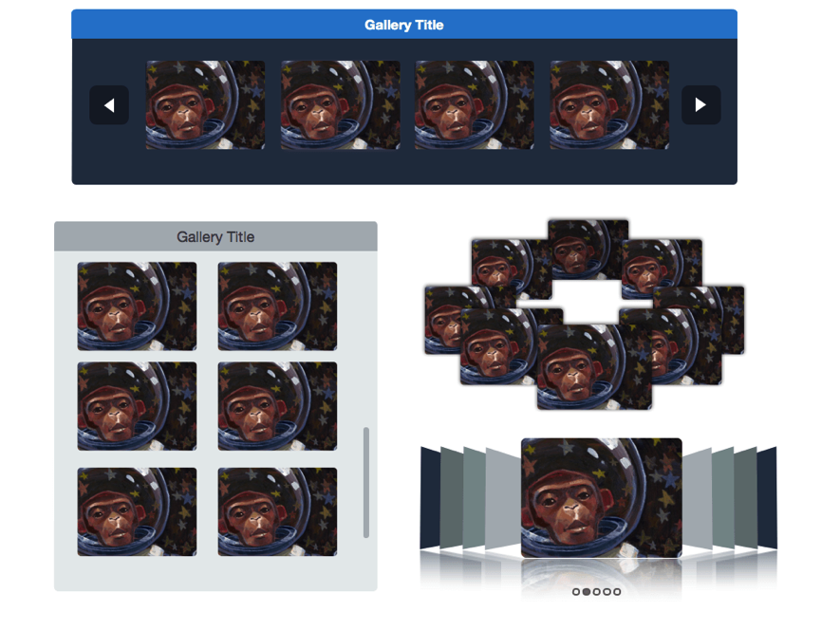Select bottom-right image in the gray grid gallery
The image size is (840, 630).
(277, 511)
